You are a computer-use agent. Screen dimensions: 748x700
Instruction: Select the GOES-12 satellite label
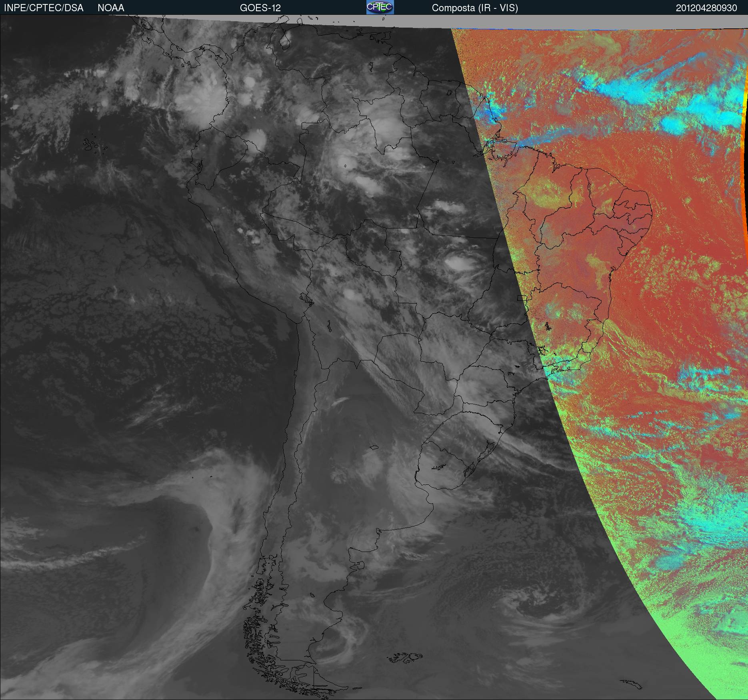tap(260, 8)
